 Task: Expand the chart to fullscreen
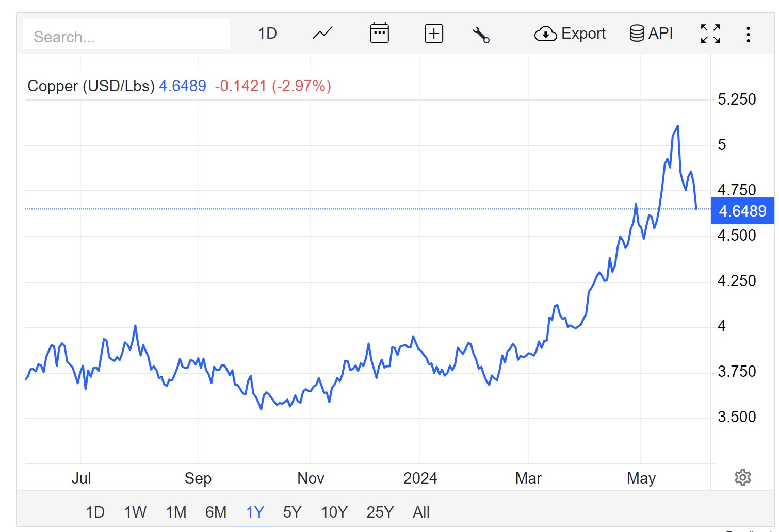(x=710, y=34)
